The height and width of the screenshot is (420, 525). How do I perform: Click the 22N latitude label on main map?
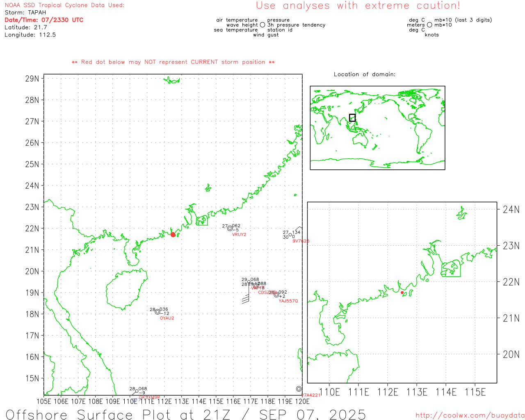(32, 228)
